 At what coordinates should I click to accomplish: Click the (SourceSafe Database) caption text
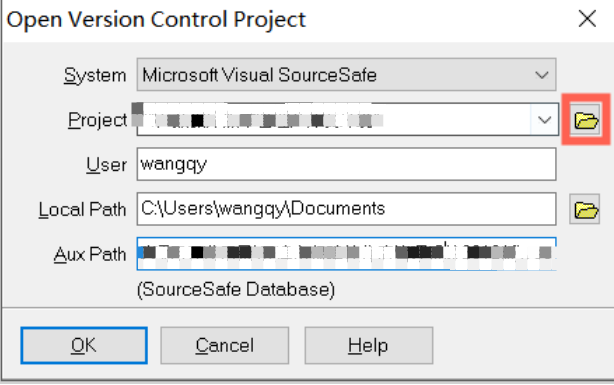tap(236, 289)
